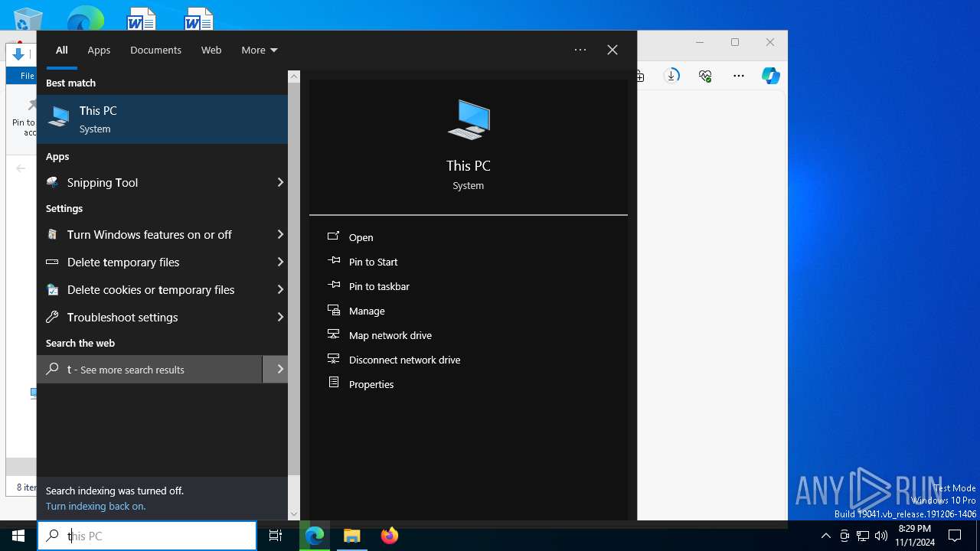Screen dimensions: 980x551
Task: Click Turn indexing back on link
Action: [x=96, y=506]
